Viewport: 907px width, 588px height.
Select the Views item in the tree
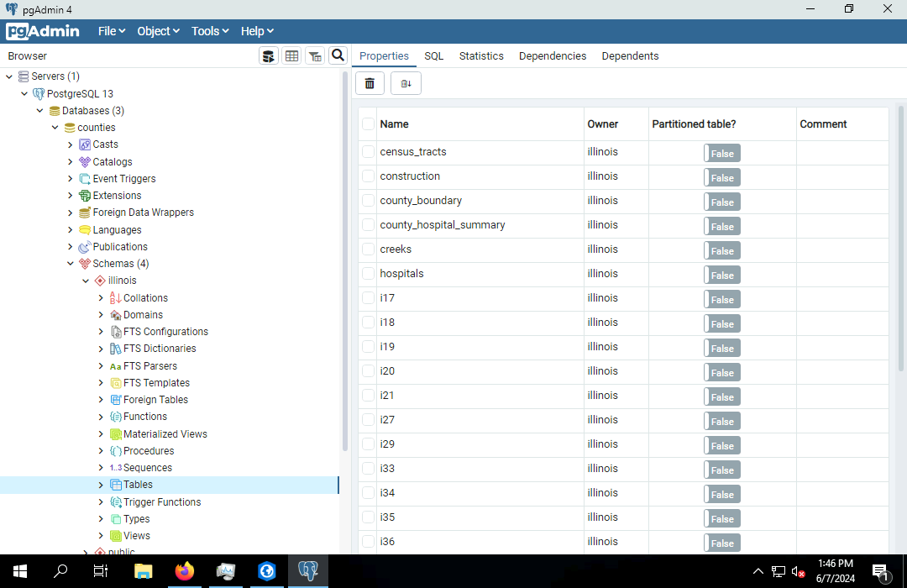click(136, 536)
